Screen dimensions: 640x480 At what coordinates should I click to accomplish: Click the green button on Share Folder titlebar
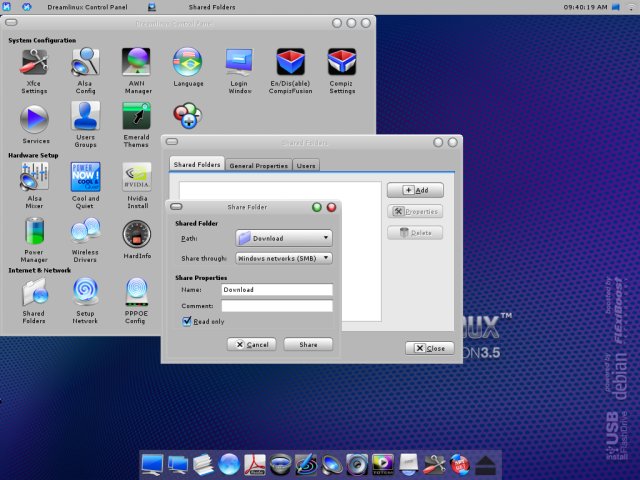pyautogui.click(x=317, y=207)
